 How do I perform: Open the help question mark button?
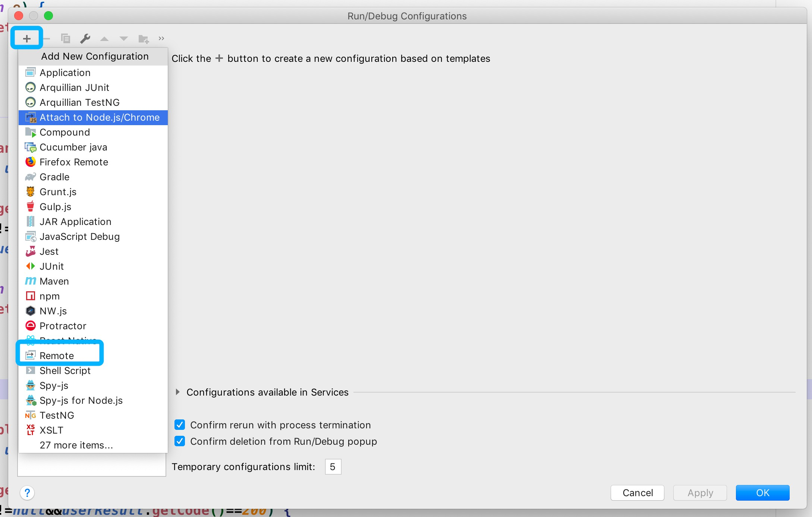tap(27, 493)
